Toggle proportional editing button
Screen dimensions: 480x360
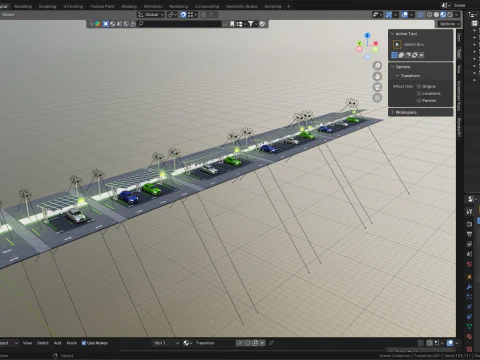point(204,15)
